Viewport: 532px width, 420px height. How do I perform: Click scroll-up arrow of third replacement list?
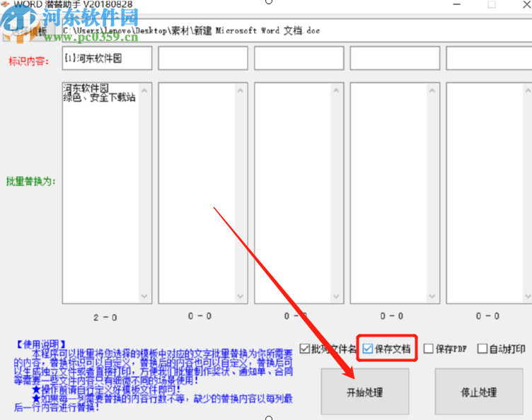(336, 91)
